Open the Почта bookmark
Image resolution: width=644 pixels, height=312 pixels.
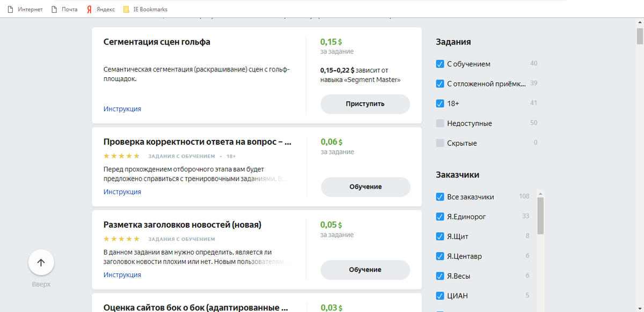tap(64, 10)
